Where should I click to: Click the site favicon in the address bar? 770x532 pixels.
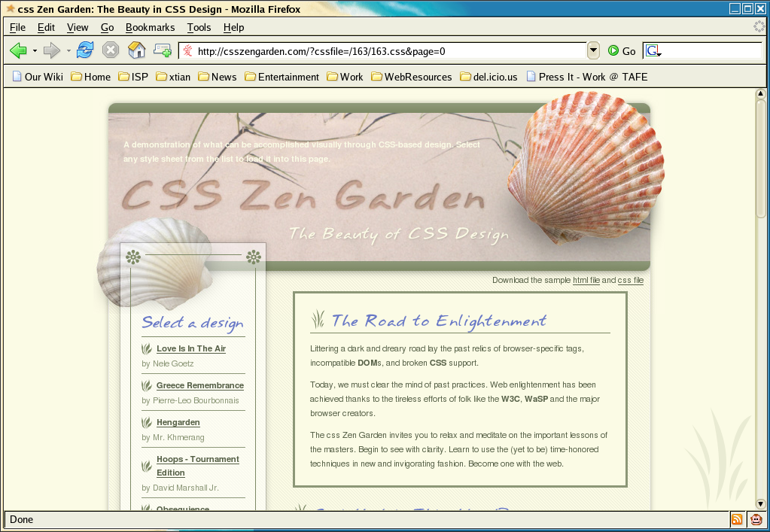tap(187, 50)
